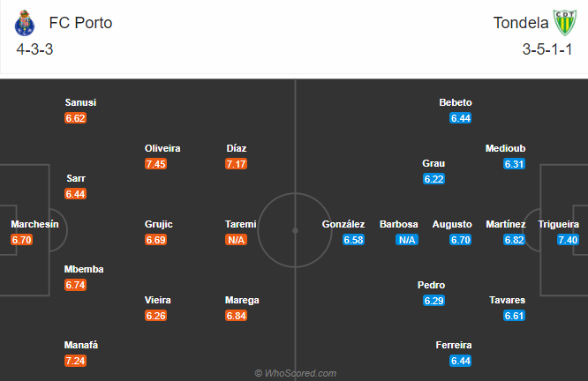Image resolution: width=588 pixels, height=381 pixels.
Task: Click player name Grujic
Action: coord(159,224)
